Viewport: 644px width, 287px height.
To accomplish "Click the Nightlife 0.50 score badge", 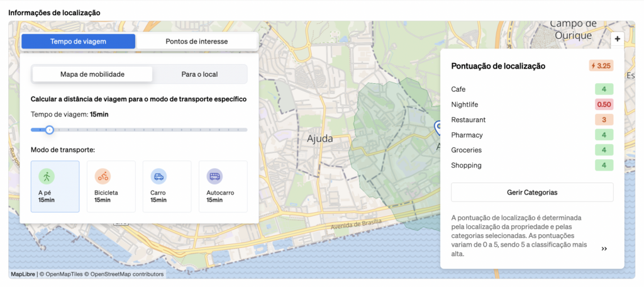I will tap(604, 104).
